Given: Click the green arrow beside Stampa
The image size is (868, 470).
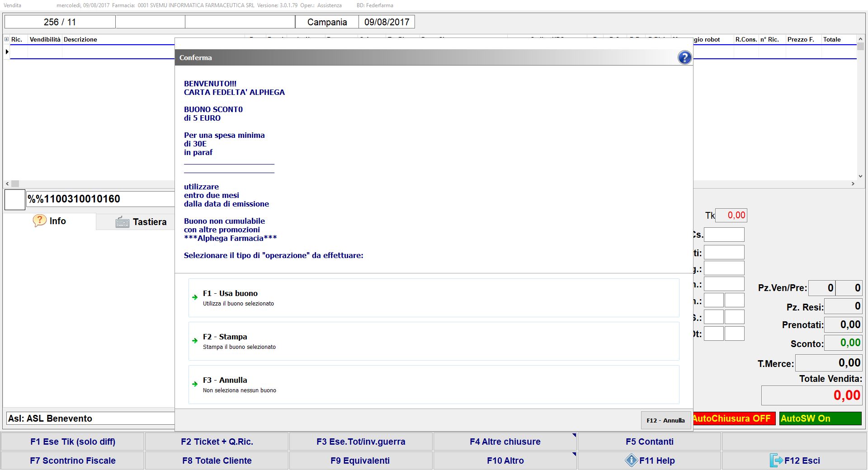Looking at the screenshot, I should coord(195,341).
